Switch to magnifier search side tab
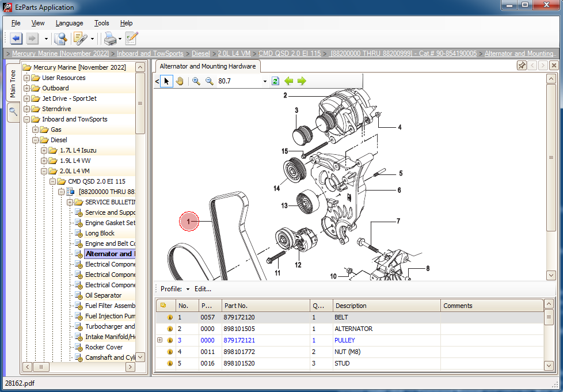This screenshot has width=563, height=392. (13, 112)
